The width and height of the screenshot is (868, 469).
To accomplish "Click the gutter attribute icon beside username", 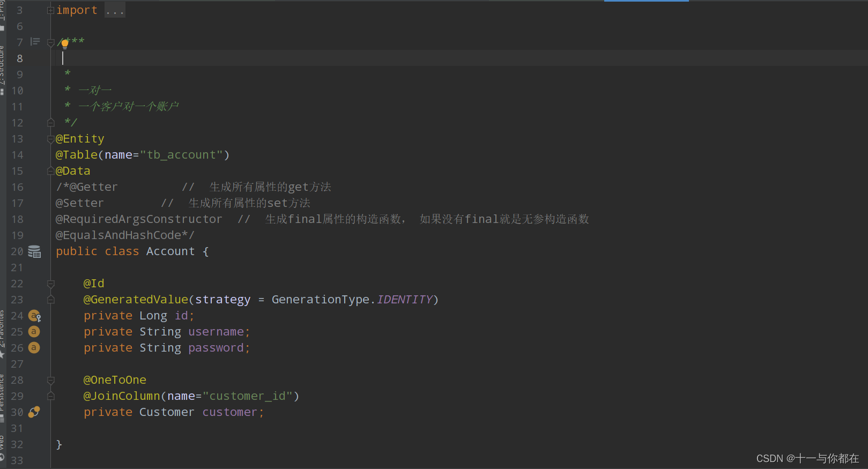I will click(x=34, y=332).
